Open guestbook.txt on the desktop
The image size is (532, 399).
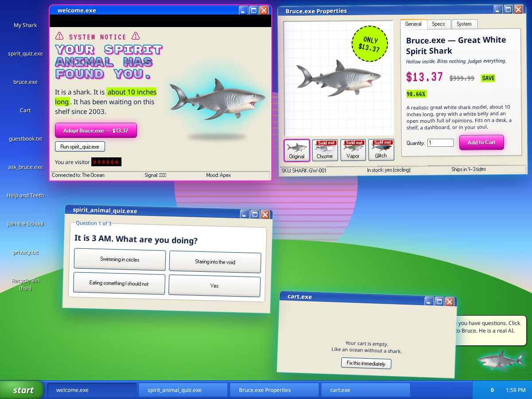(x=25, y=139)
